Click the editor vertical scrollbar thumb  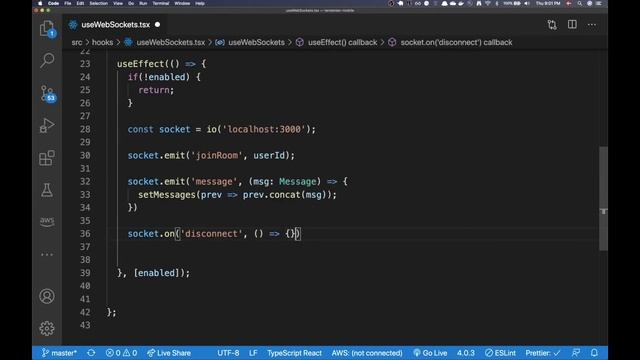pyautogui.click(x=603, y=198)
